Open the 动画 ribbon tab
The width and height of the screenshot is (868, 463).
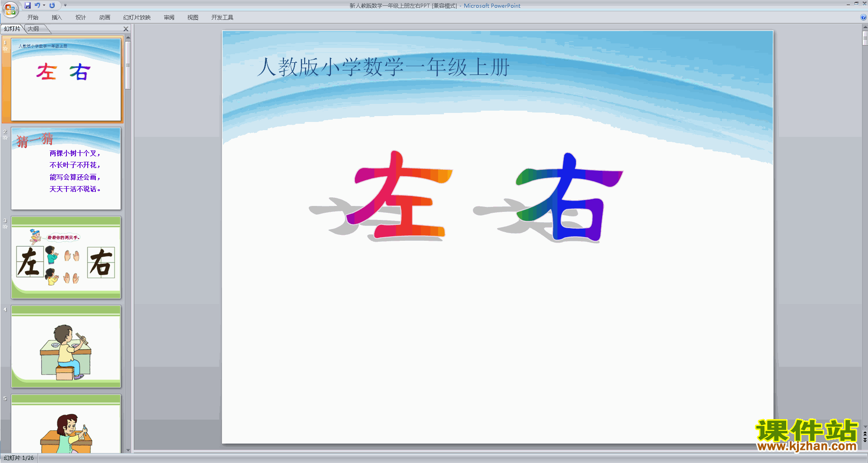[x=104, y=18]
